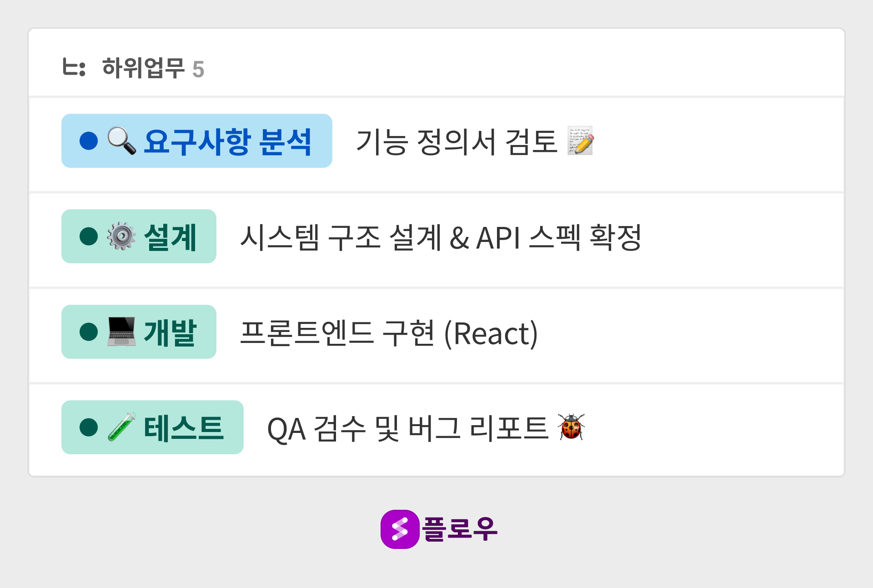The image size is (873, 588).
Task: Click the test tube icon in 테스트 tag
Action: point(121,427)
